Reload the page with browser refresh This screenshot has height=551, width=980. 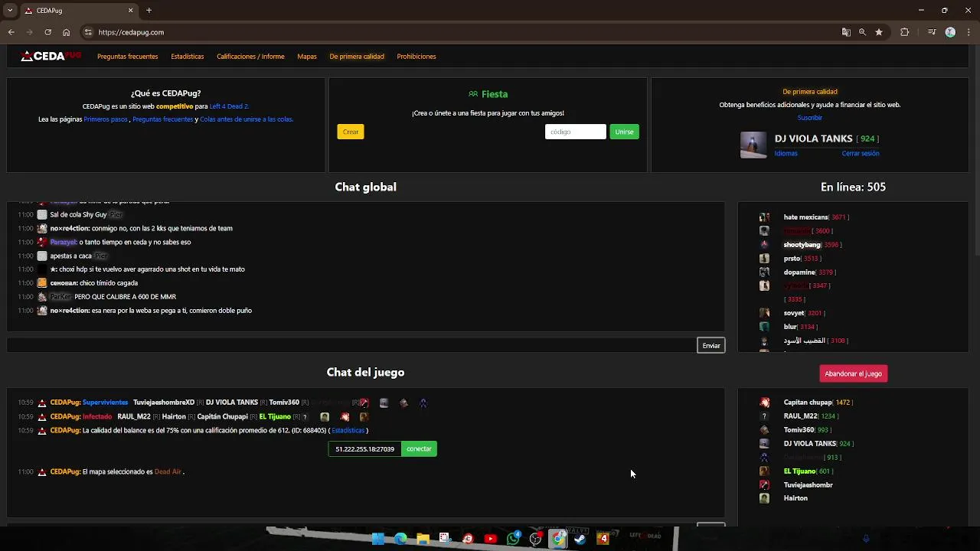(x=47, y=32)
